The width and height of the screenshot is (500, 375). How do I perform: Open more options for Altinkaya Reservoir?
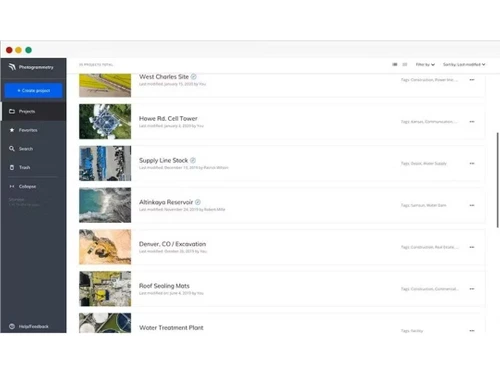point(472,205)
